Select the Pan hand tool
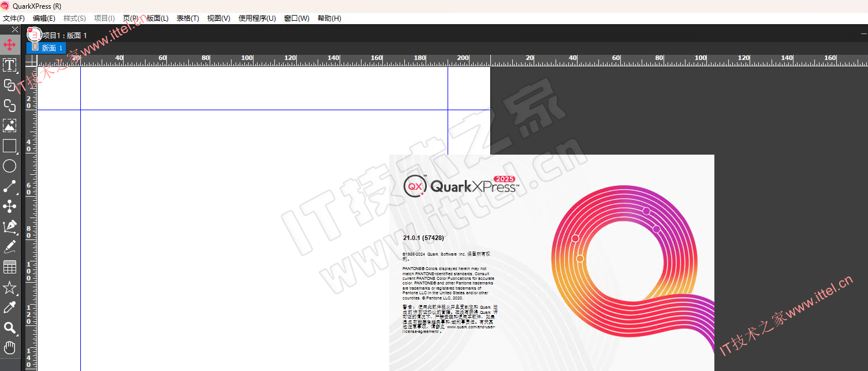The height and width of the screenshot is (371, 868). point(9,348)
